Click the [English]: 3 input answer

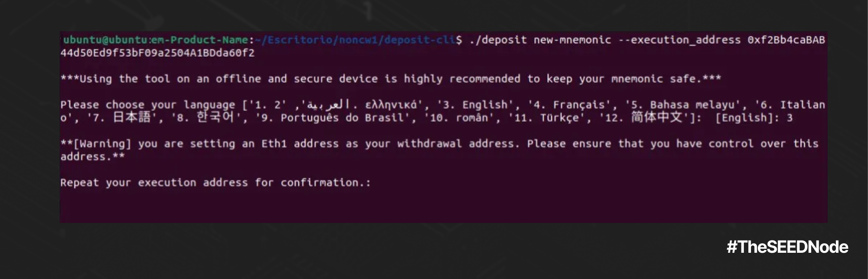click(754, 118)
